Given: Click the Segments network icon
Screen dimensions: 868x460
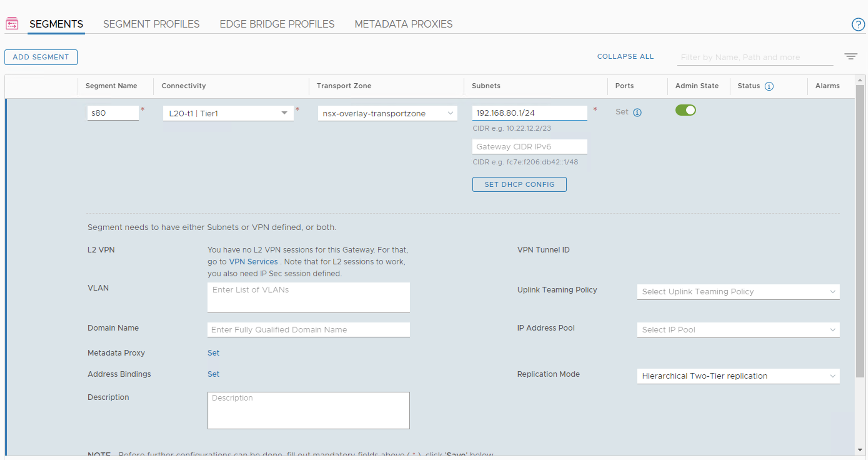Looking at the screenshot, I should [12, 23].
